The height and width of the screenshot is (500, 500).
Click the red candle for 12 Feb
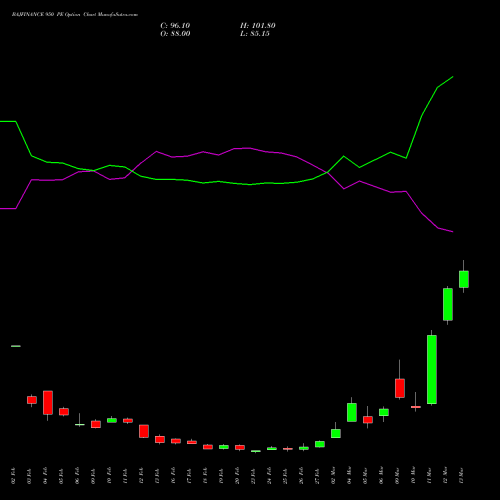click(144, 431)
